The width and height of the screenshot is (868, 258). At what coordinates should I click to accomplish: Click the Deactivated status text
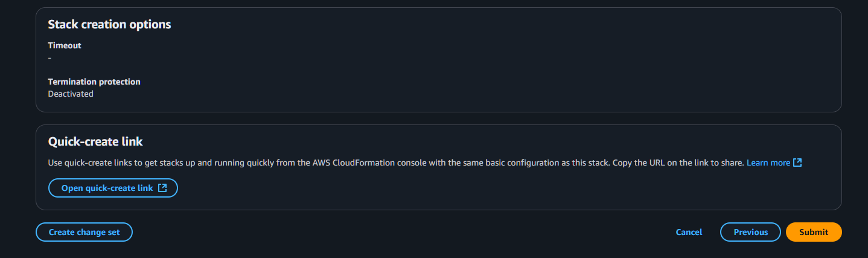coord(71,94)
